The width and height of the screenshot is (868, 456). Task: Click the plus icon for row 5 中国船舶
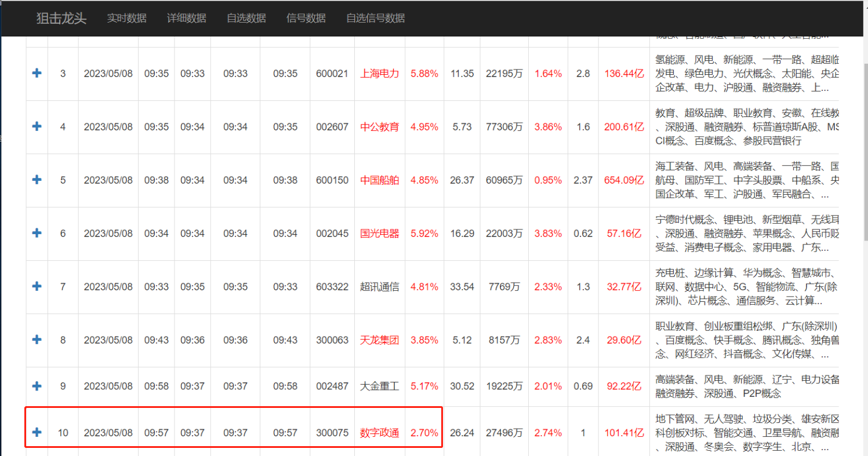coord(37,180)
